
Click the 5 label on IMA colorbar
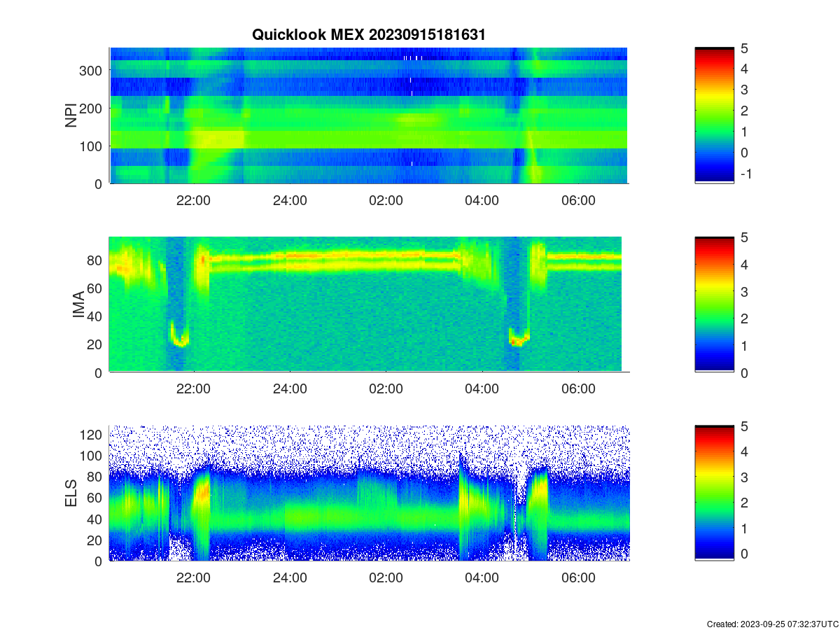[744, 237]
